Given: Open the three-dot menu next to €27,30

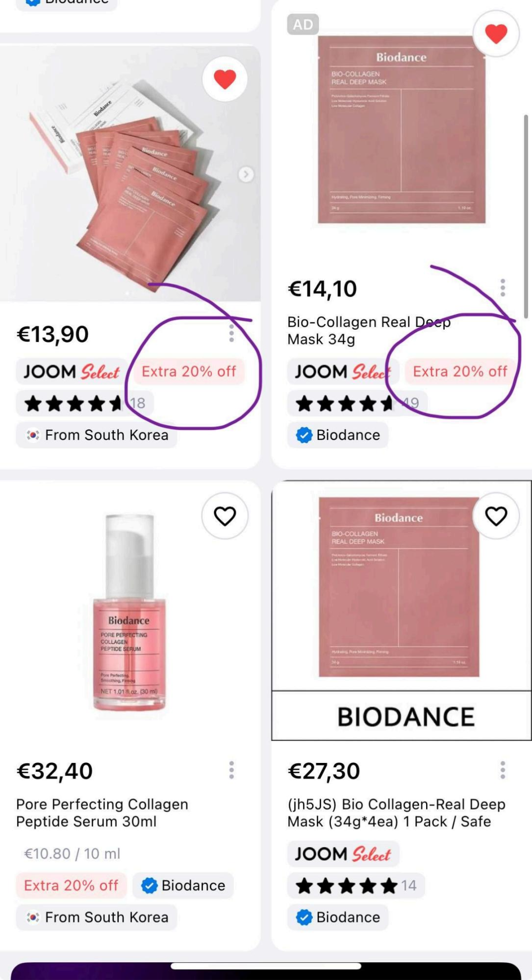Looking at the screenshot, I should point(502,770).
